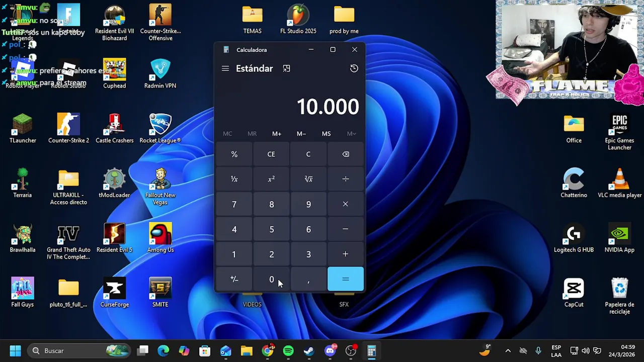
Task: Open the calculator history panel
Action: tap(354, 68)
